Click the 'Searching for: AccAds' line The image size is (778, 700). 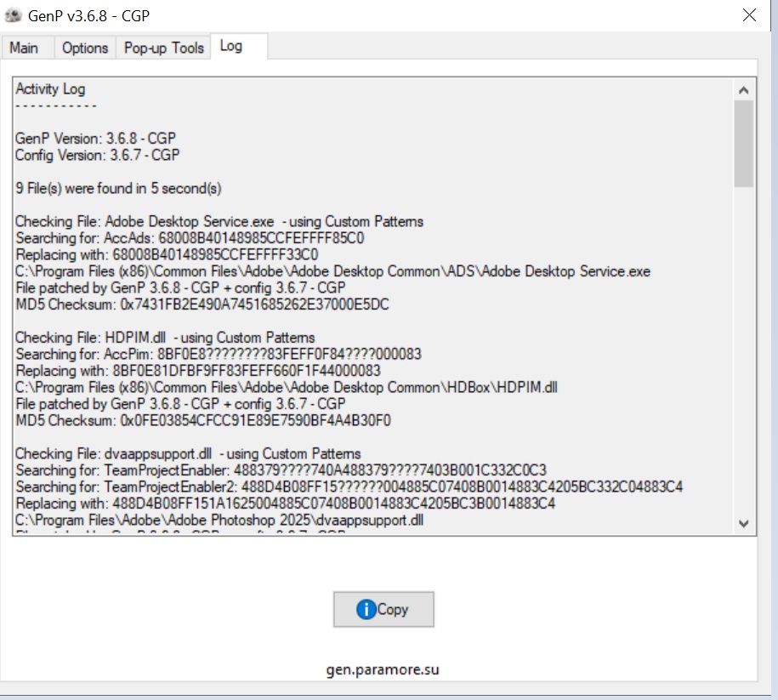coord(190,238)
